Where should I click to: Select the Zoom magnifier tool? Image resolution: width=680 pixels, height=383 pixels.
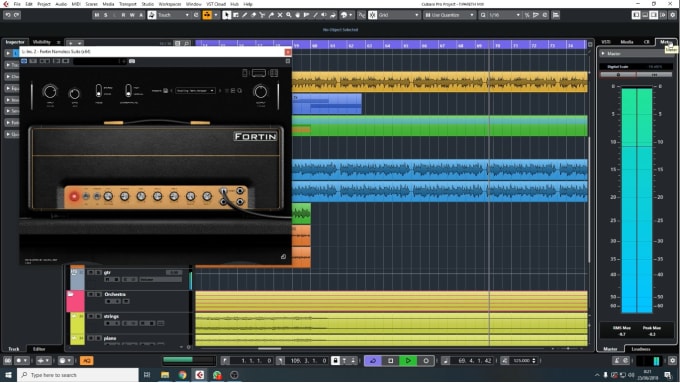click(288, 15)
